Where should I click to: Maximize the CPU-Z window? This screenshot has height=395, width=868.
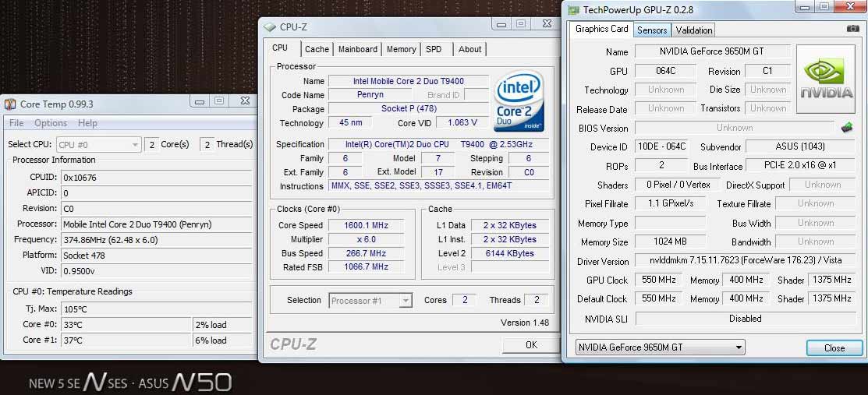[x=520, y=24]
